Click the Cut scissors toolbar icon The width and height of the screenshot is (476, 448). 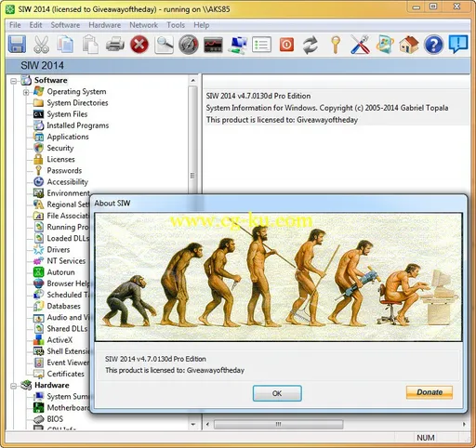[41, 45]
